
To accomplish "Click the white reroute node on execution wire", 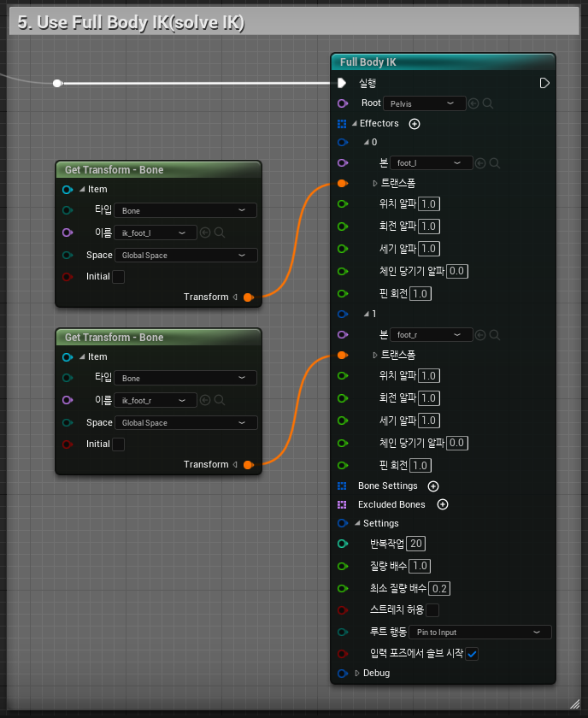I will tap(57, 84).
